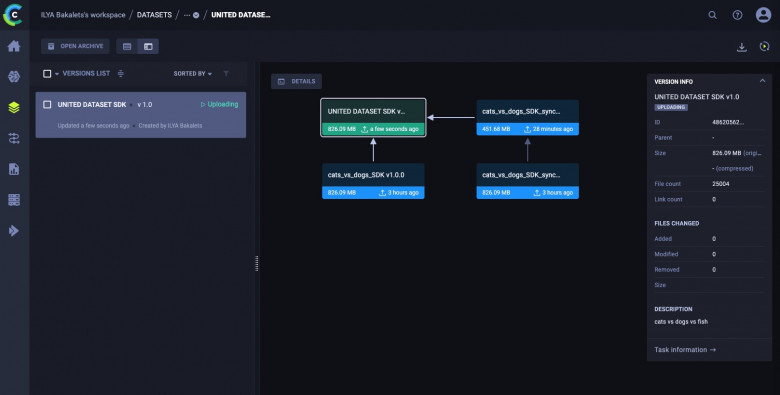Open the Pipelines sidebar icon
Screen dimensions: 780x395
click(14, 138)
